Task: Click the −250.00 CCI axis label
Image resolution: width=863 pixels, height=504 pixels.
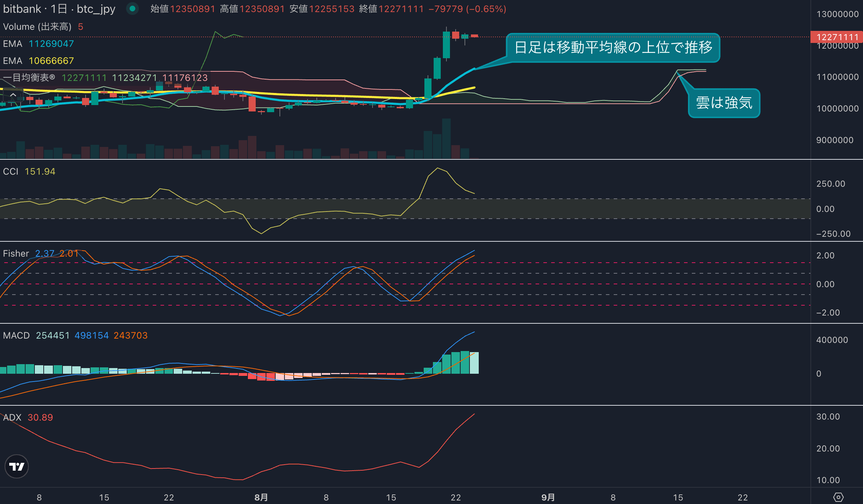Action: pos(833,234)
